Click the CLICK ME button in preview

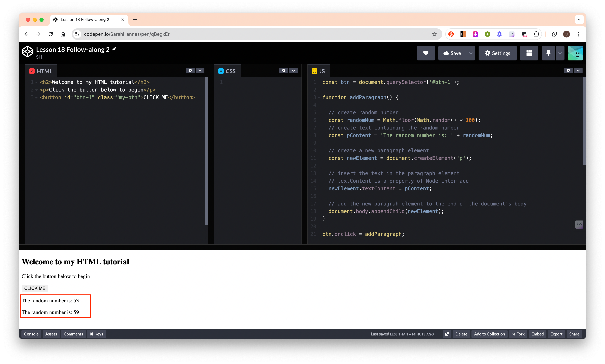pyautogui.click(x=35, y=288)
